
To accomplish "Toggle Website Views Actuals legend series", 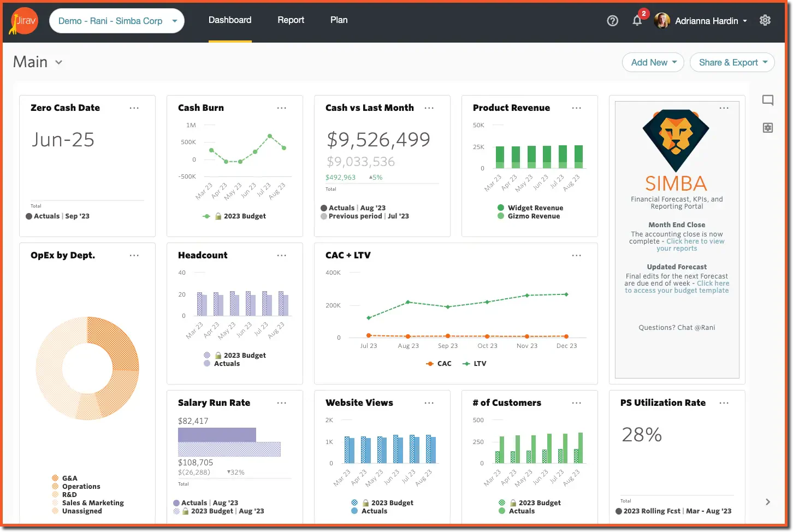I will click(369, 511).
